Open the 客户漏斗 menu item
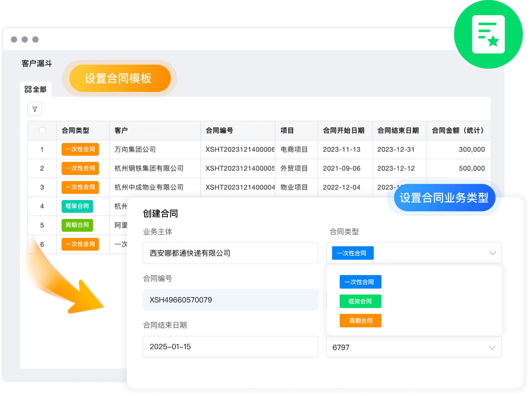 click(37, 64)
